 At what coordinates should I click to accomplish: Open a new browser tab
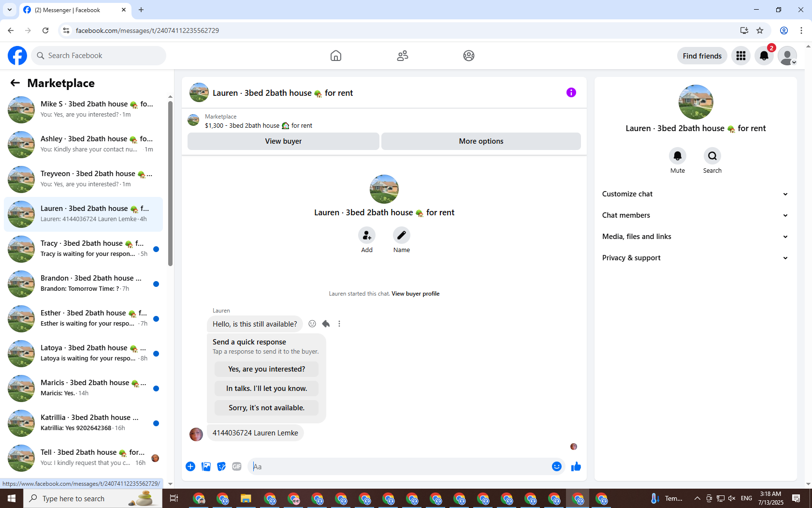[x=141, y=10]
